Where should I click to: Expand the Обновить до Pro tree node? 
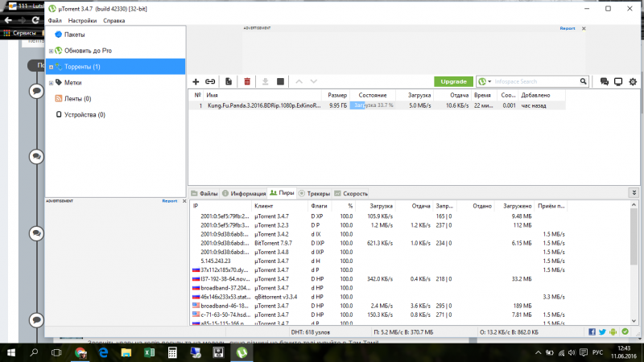[51, 51]
